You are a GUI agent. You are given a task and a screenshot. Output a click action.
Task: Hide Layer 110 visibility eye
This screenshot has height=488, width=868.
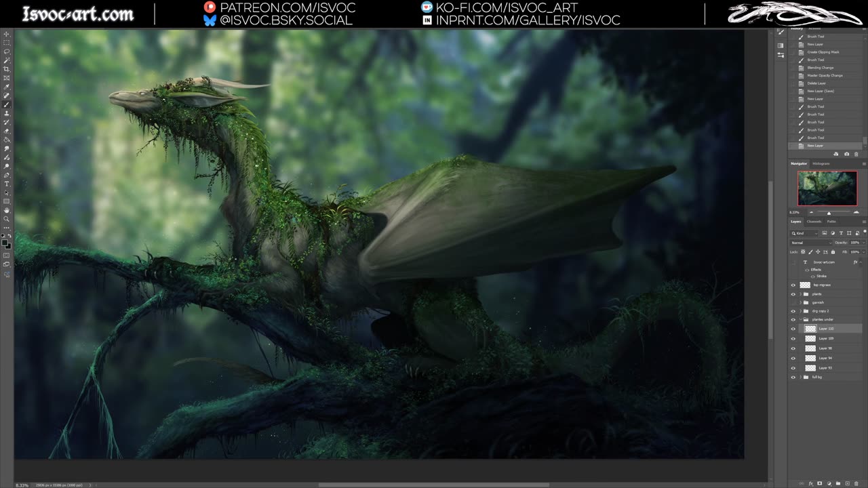[793, 329]
